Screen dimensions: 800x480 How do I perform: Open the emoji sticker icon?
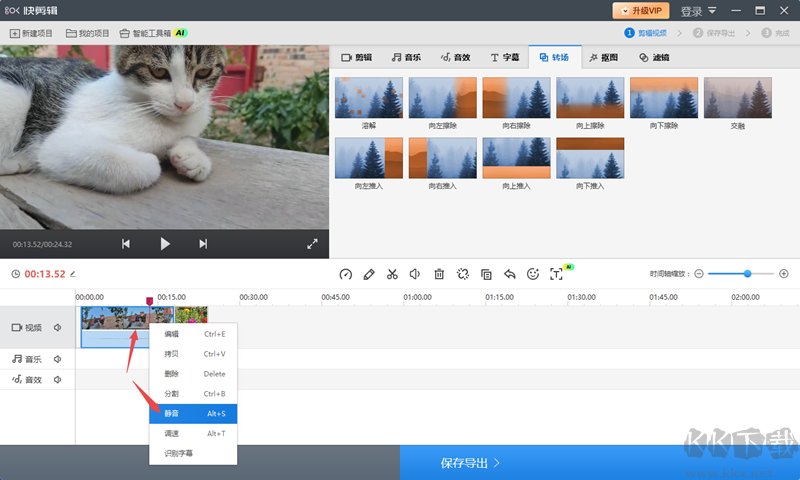click(533, 274)
